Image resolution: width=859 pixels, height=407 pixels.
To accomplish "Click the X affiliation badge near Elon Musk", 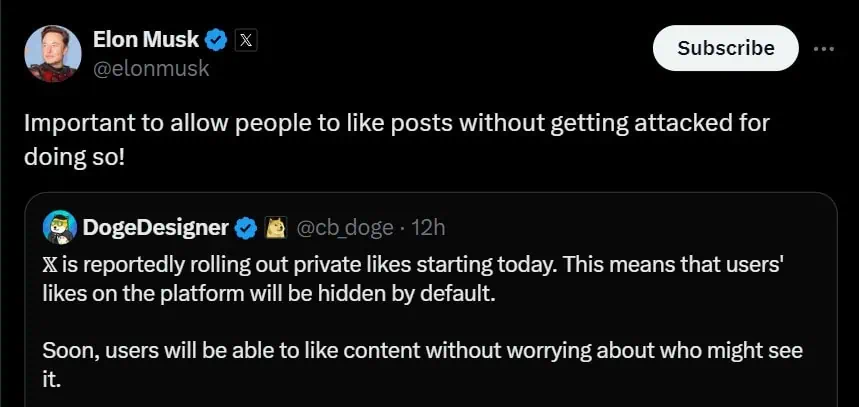I will [x=246, y=41].
